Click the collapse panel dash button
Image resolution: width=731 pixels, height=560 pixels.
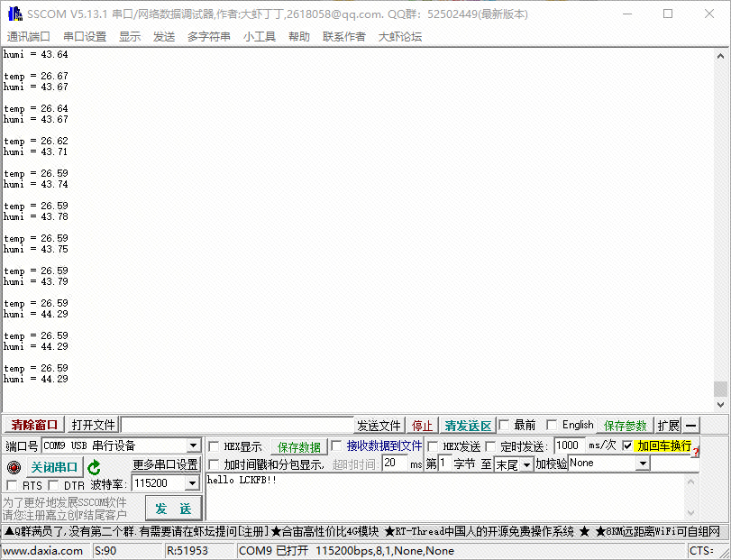tap(691, 426)
